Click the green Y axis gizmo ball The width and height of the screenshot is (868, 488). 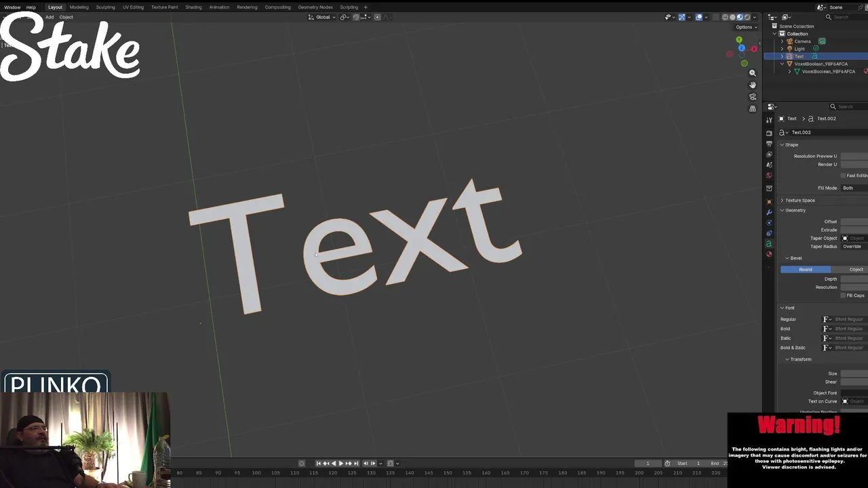coord(739,40)
